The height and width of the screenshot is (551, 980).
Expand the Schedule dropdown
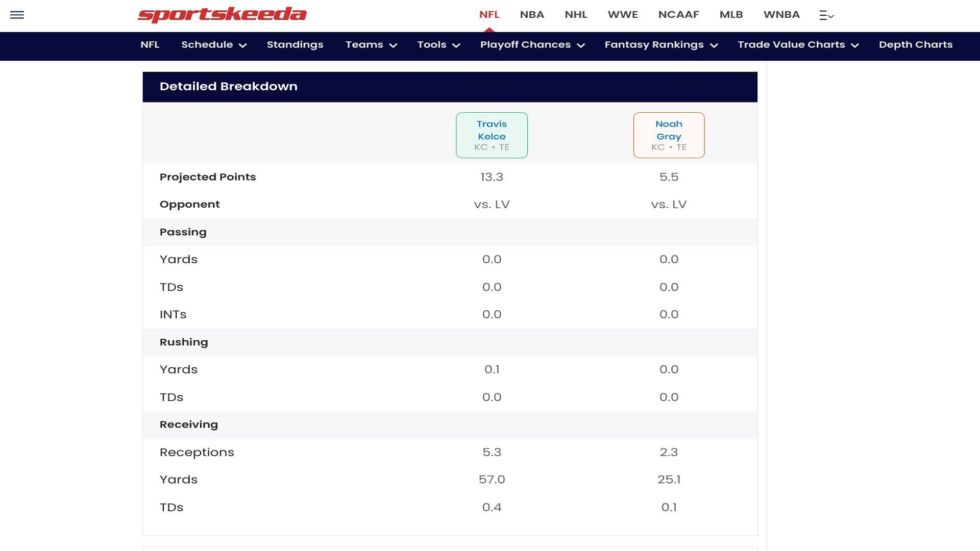pos(214,45)
